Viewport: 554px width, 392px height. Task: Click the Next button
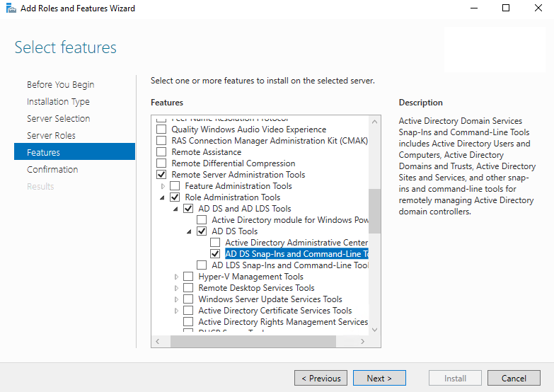pos(379,378)
